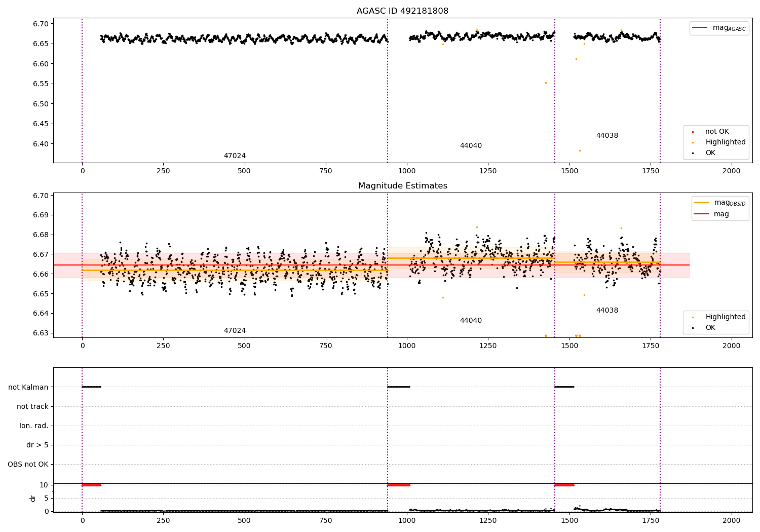
Task: Click the y-tick 10 on the dr axis
Action: point(44,485)
